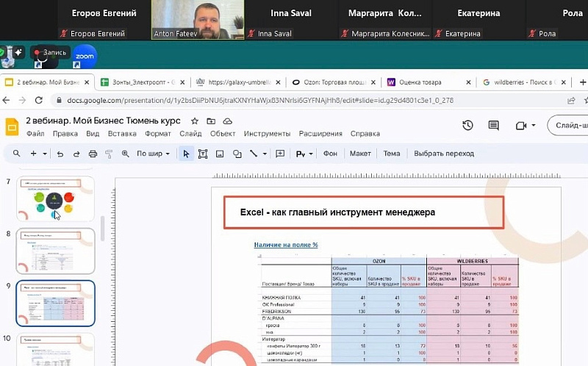Viewport: 588px width, 366px height.
Task: Open a new browser tab
Action: click(x=582, y=82)
